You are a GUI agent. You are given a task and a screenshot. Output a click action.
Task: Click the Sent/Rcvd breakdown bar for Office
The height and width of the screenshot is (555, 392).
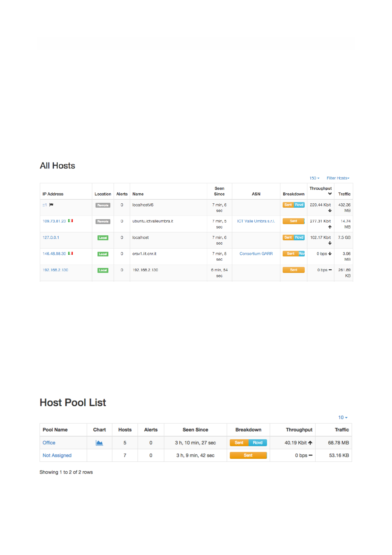[x=248, y=443]
